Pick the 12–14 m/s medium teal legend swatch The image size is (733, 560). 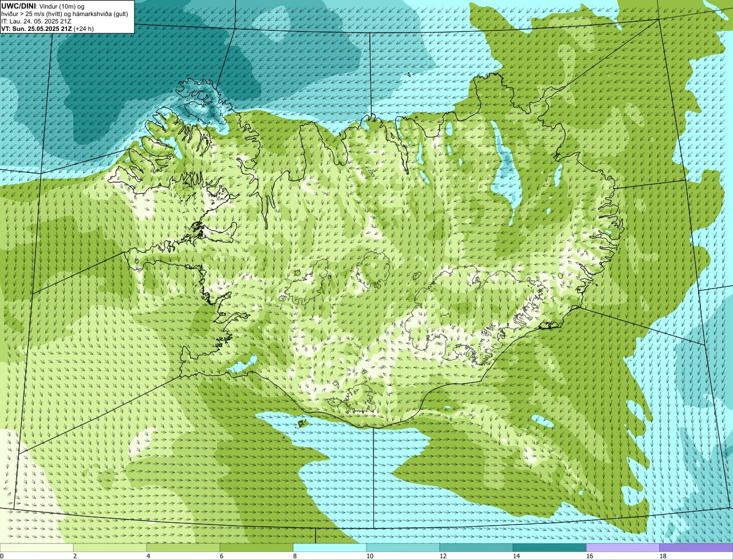(476, 547)
